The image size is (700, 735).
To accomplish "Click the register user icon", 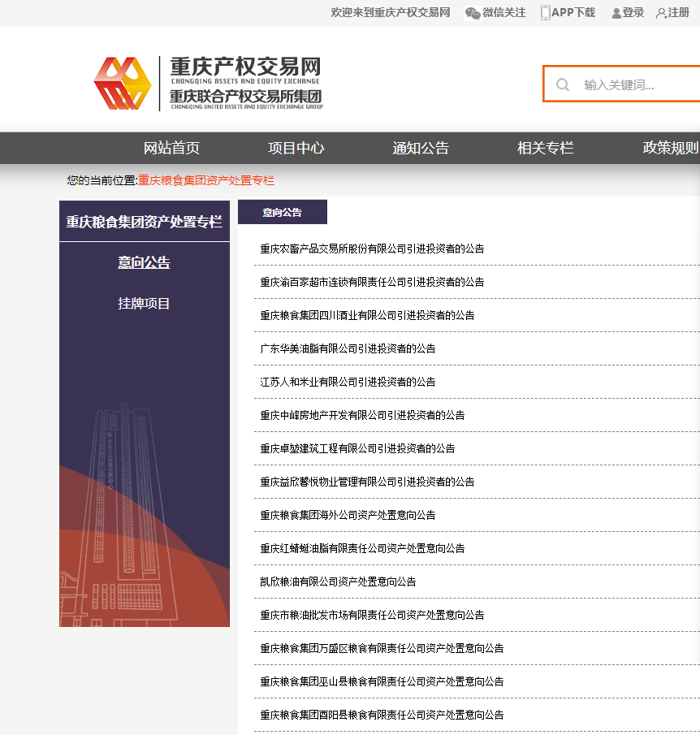I will pyautogui.click(x=661, y=13).
